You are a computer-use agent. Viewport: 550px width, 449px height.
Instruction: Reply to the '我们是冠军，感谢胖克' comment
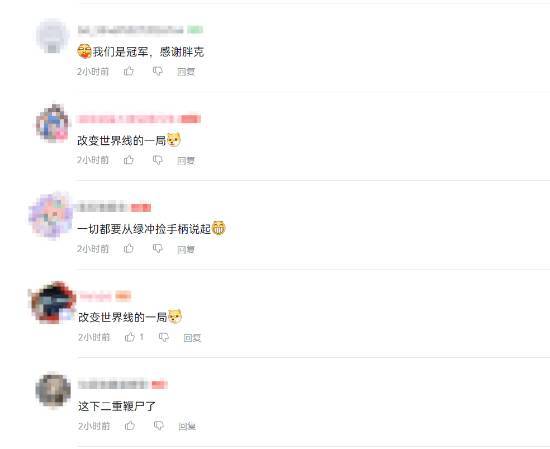(186, 72)
